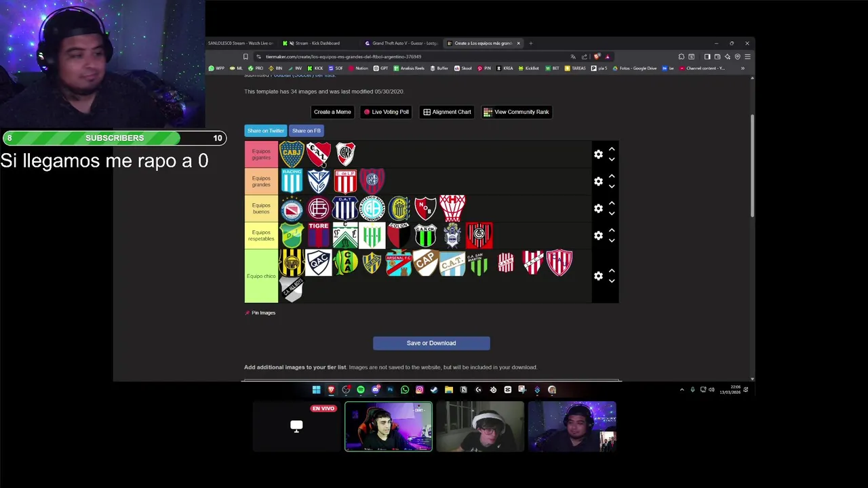The image size is (868, 488).
Task: Open the Alignment Chart
Action: coord(447,112)
